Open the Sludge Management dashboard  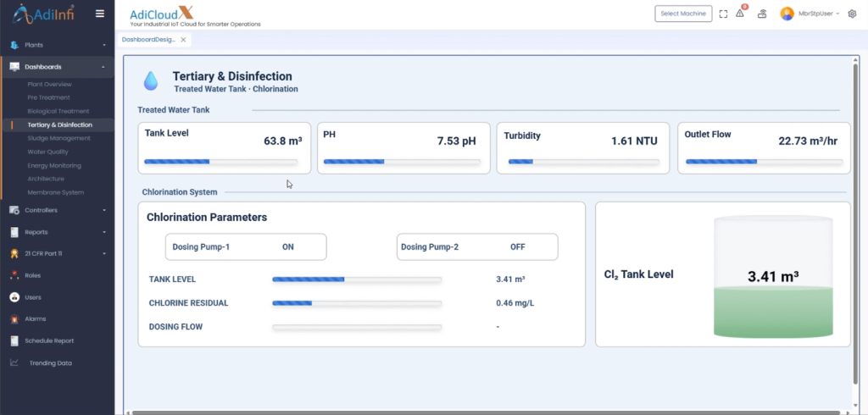click(x=58, y=138)
